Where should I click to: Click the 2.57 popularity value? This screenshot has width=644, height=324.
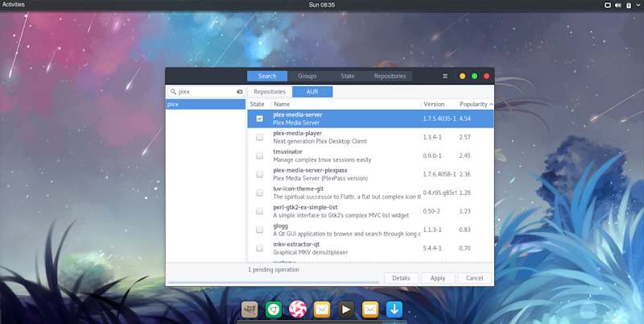tap(465, 137)
